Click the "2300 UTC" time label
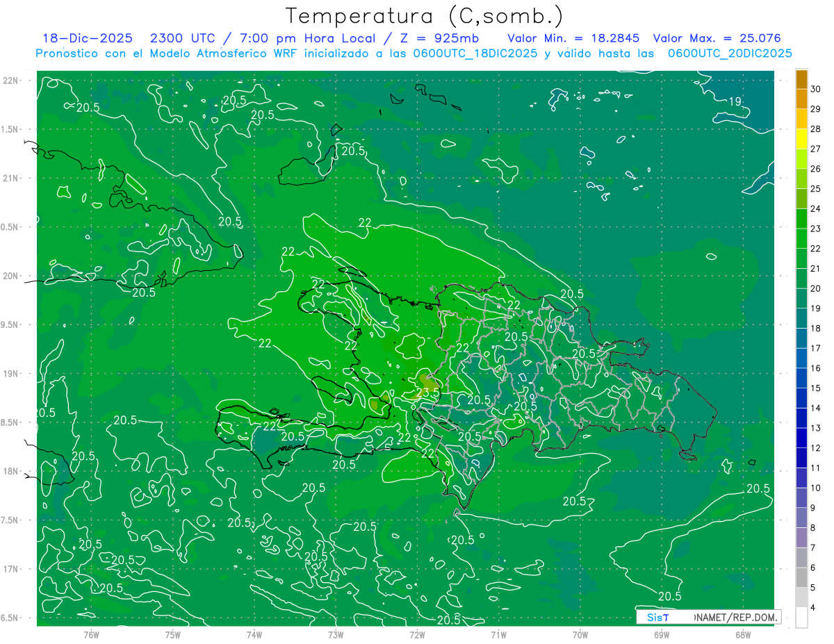This screenshot has height=644, width=834. (x=183, y=38)
